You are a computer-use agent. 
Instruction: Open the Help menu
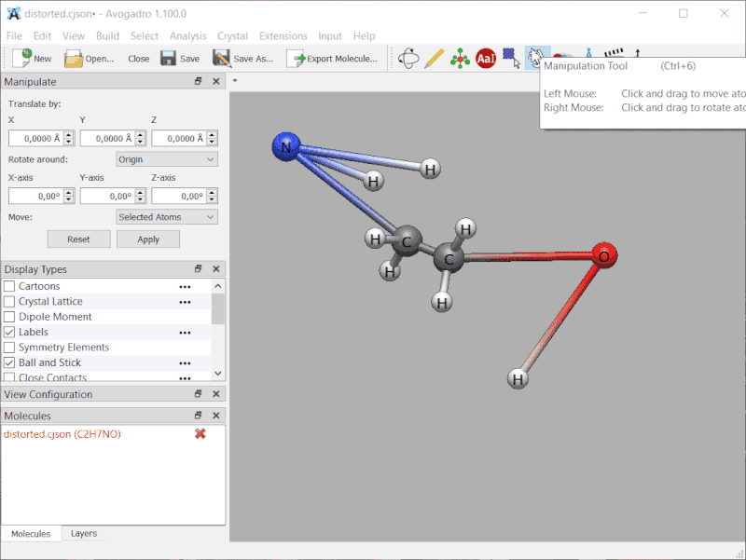pos(364,36)
